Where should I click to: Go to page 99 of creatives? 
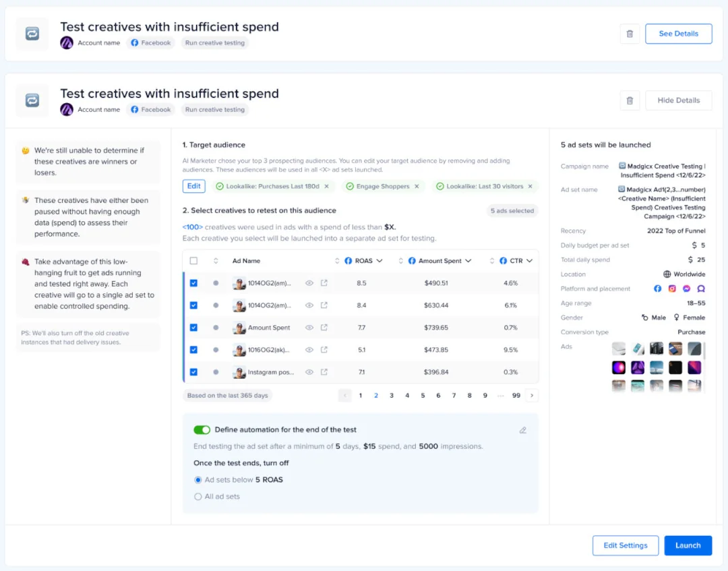516,396
